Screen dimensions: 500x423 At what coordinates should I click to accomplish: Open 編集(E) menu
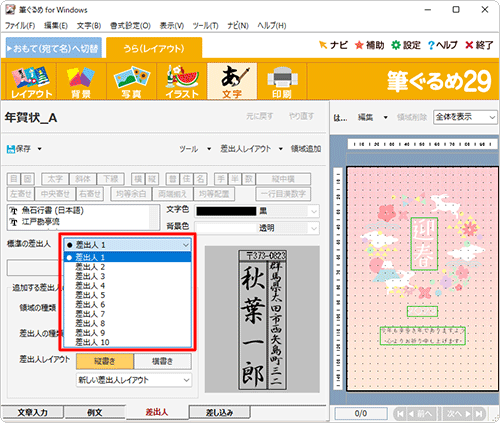56,26
